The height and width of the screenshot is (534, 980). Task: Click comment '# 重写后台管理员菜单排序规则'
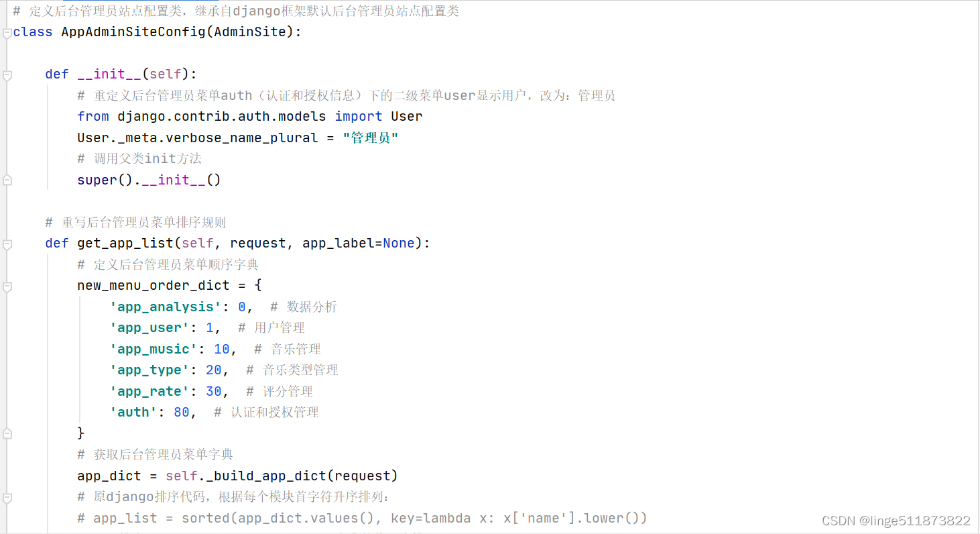click(135, 222)
